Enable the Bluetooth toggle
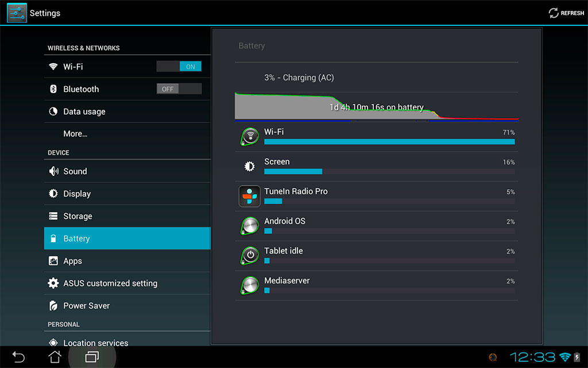 click(x=179, y=89)
